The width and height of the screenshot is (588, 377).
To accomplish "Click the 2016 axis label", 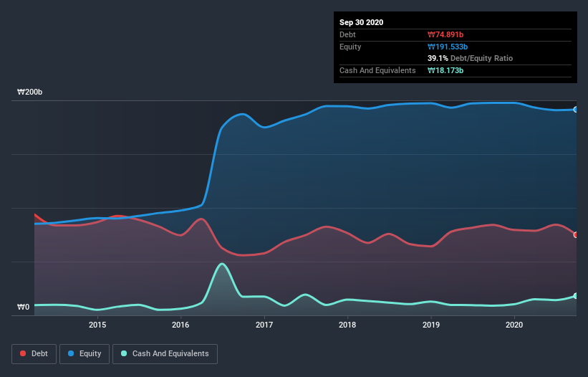I will 180,325.
